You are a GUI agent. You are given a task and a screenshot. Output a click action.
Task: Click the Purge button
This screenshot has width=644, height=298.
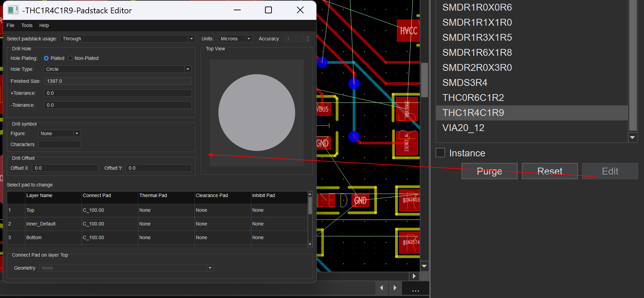click(x=489, y=171)
